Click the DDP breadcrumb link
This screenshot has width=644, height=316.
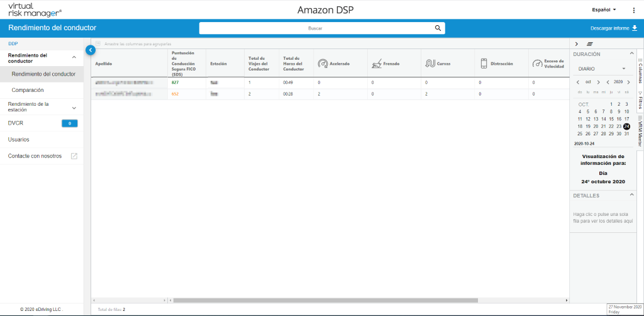[13, 43]
